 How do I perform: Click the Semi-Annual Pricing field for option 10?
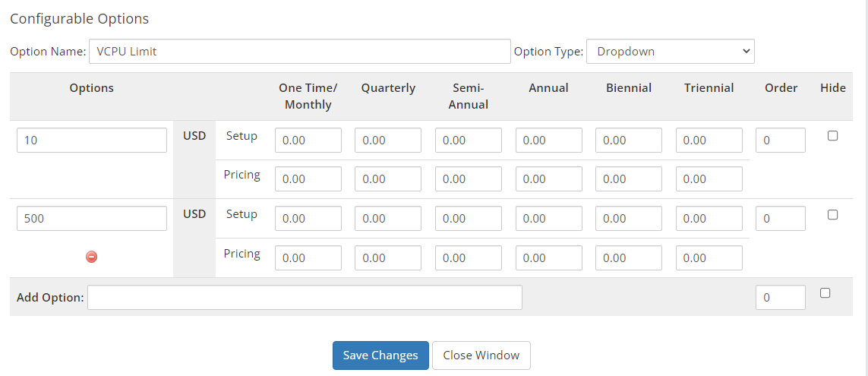[468, 179]
